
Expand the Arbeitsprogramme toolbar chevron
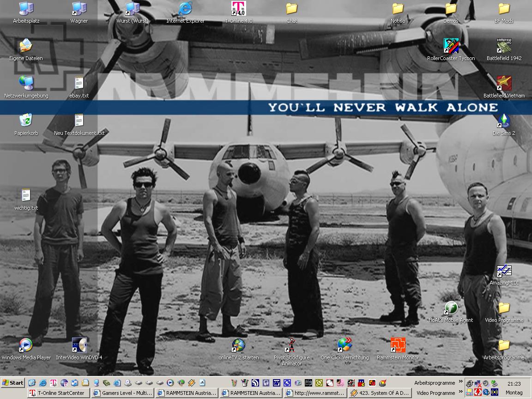coord(460,382)
